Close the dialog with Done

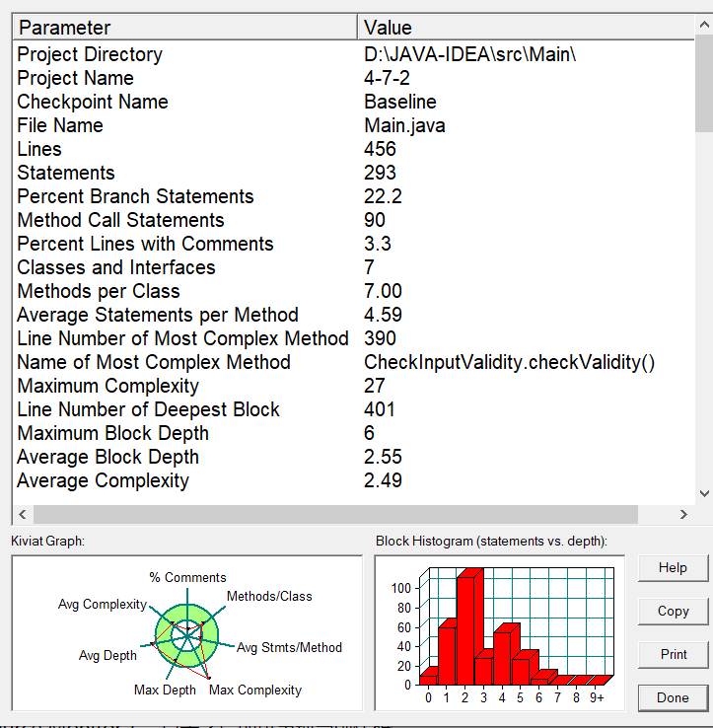(x=674, y=697)
